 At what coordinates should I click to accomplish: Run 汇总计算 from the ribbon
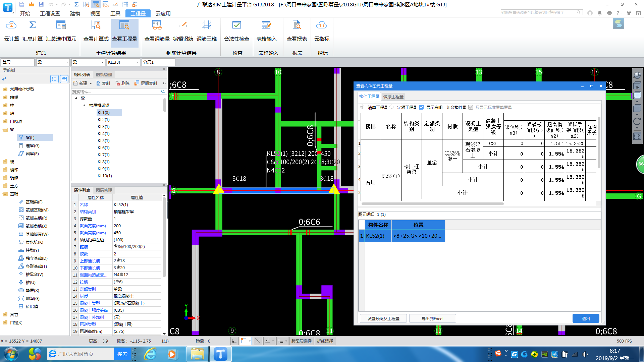(x=33, y=31)
